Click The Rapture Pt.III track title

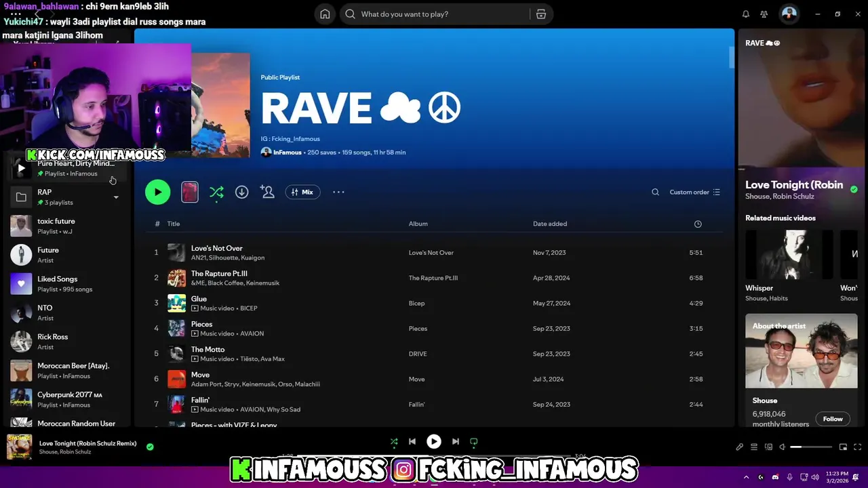[219, 274]
